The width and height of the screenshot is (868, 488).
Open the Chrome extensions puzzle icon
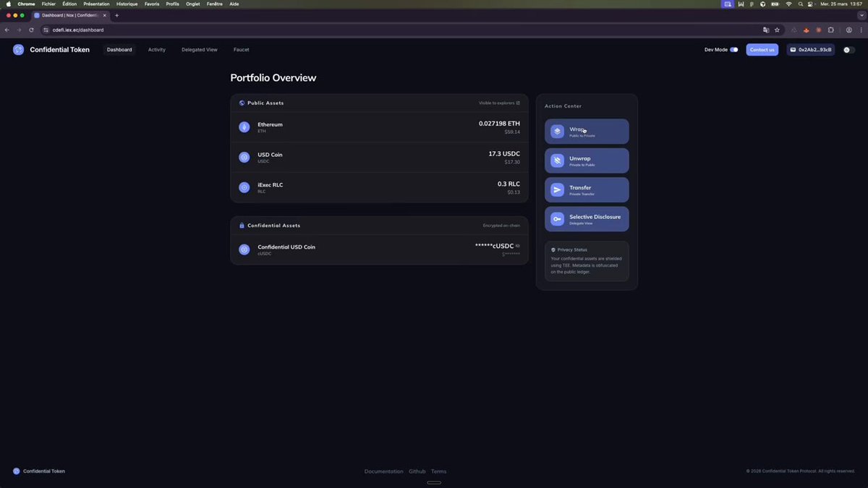[831, 30]
